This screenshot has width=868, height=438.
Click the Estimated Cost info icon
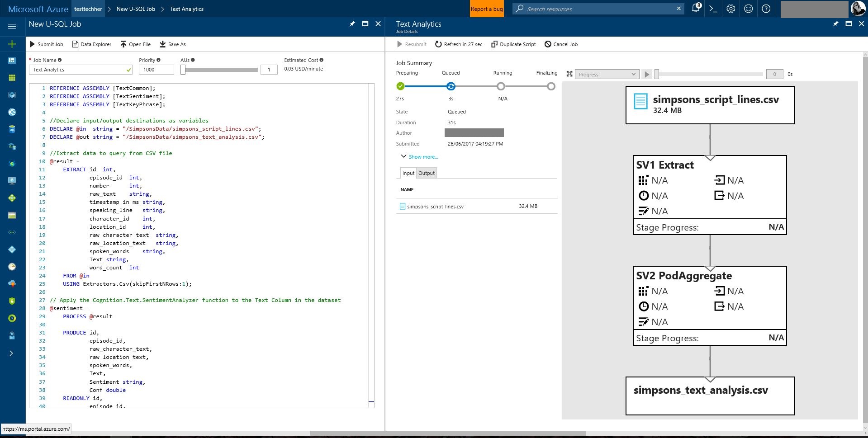[x=322, y=60]
